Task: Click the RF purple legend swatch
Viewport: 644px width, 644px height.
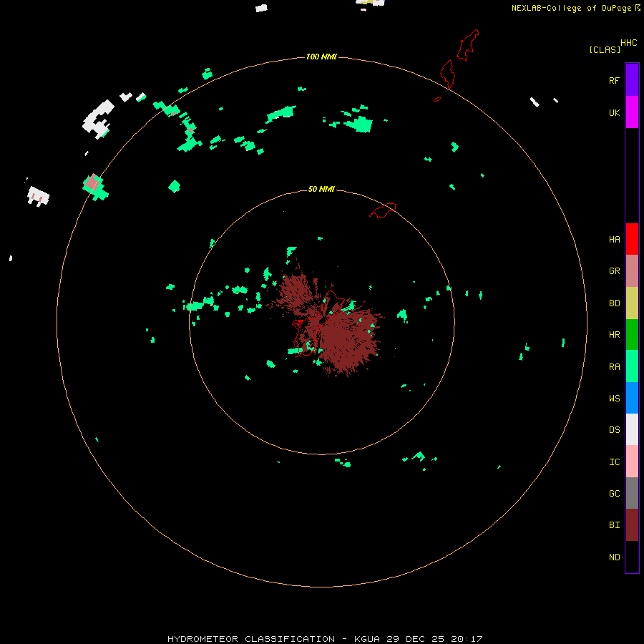Action: (x=632, y=80)
